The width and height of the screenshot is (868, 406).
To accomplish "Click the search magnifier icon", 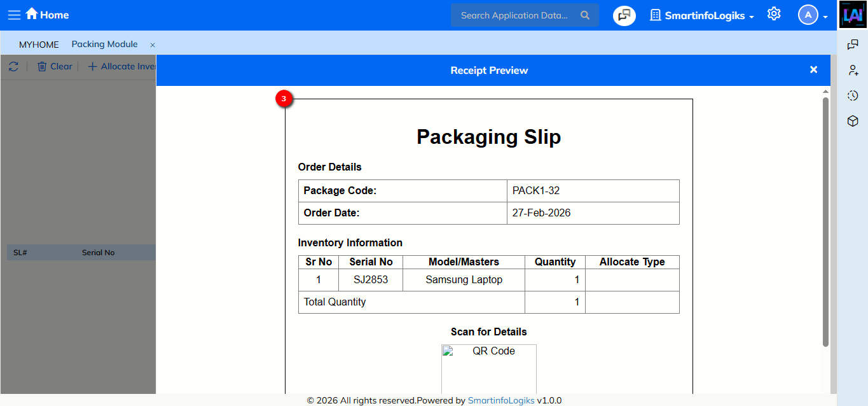I will pos(585,15).
